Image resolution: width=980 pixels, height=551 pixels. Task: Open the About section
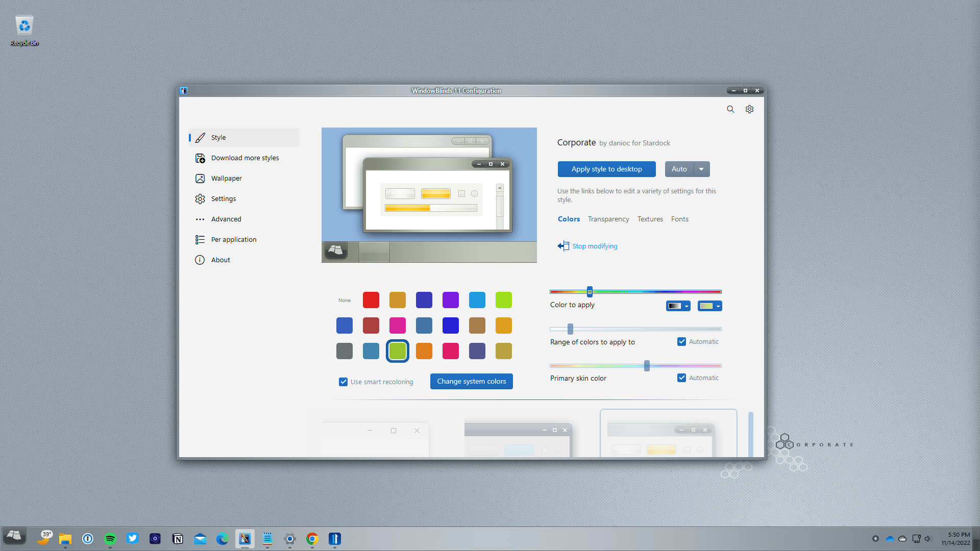[x=200, y=260]
